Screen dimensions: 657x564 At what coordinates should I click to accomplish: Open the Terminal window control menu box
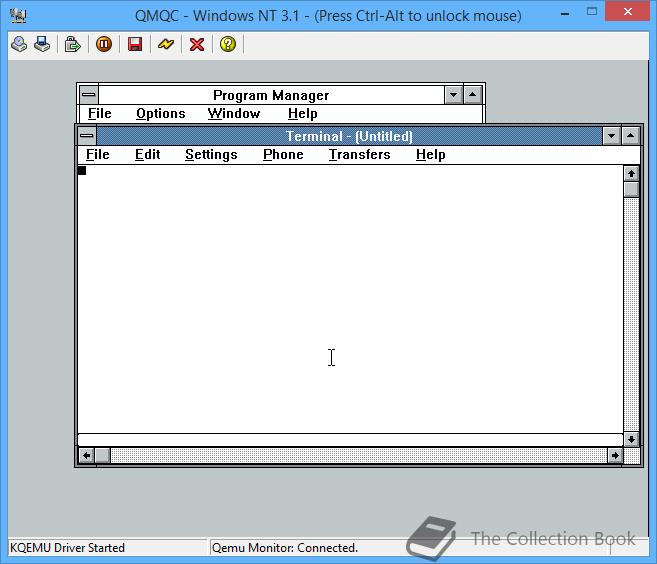[x=87, y=136]
